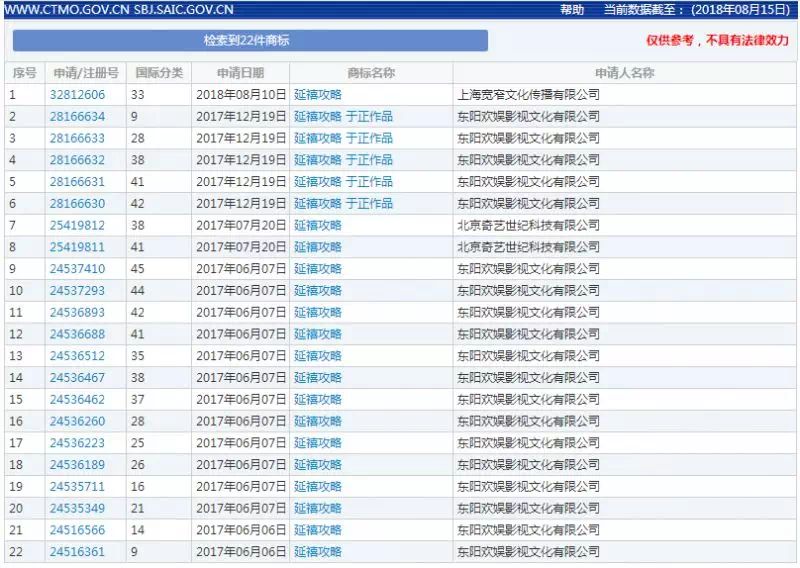Open registration number 24536893
This screenshot has height=568, width=800.
point(77,312)
